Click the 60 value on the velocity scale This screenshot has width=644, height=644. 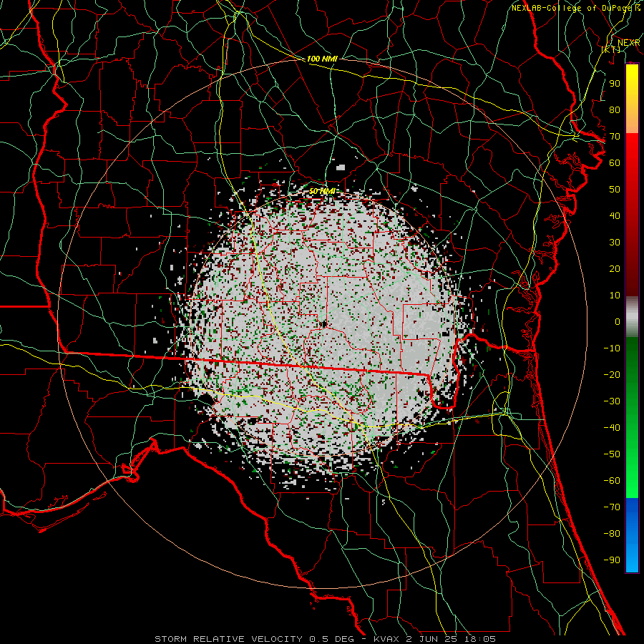[x=615, y=163]
